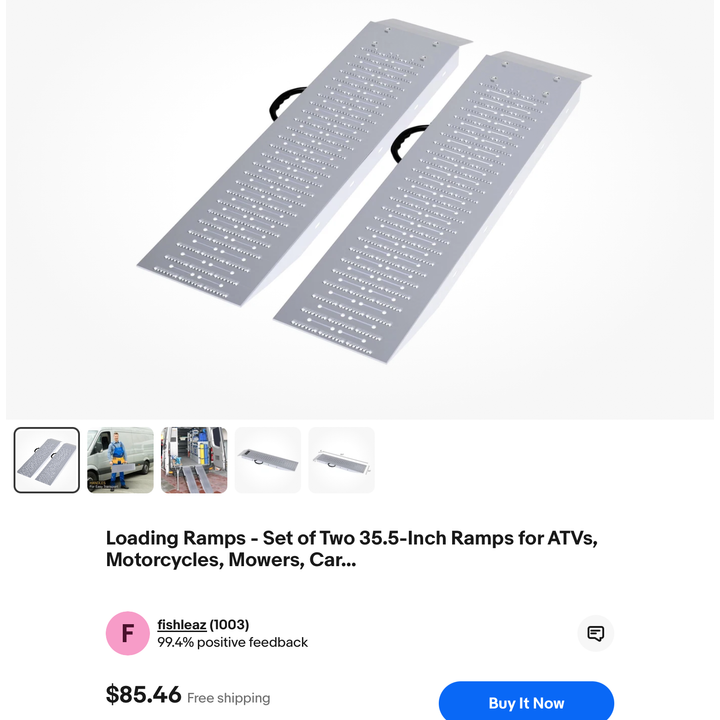Show the thumbnail with man holding ramp
This screenshot has width=720, height=720.
coord(120,460)
